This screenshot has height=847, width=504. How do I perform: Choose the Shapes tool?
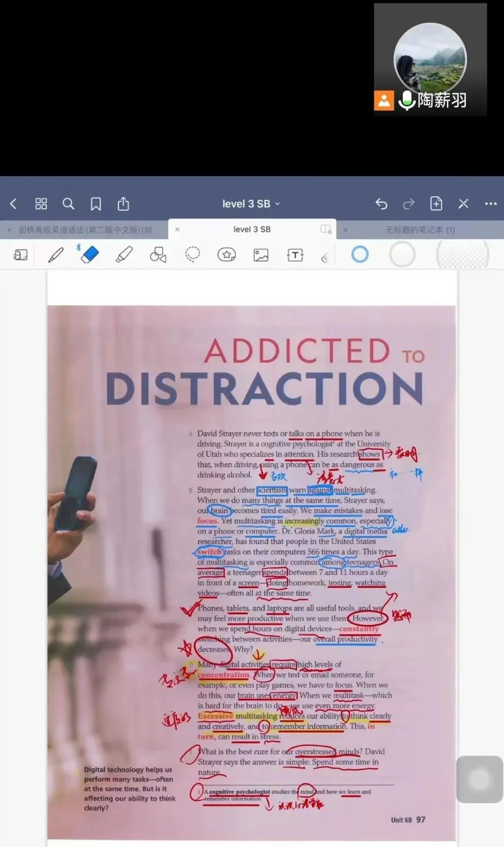click(x=158, y=255)
